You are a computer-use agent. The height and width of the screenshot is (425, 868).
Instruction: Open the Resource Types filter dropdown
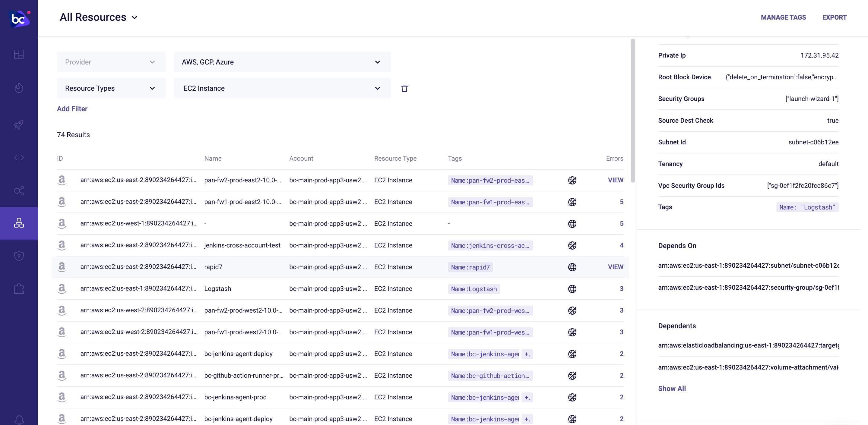[x=111, y=88]
